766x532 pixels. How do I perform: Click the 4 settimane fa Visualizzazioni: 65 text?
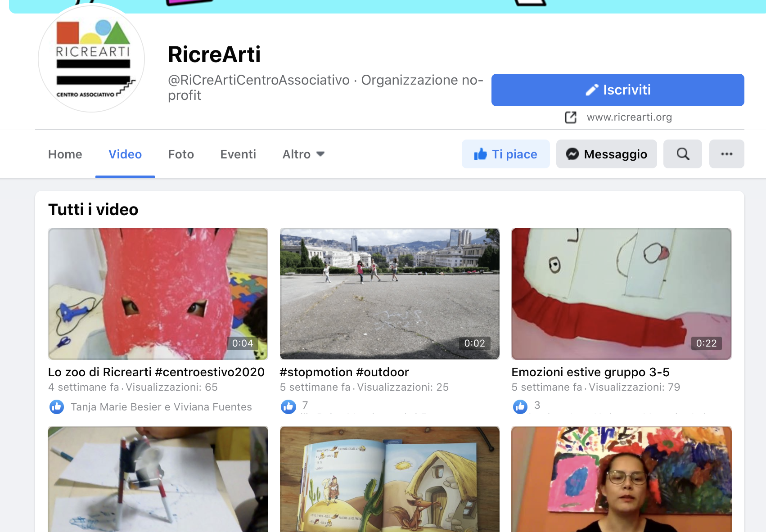133,387
